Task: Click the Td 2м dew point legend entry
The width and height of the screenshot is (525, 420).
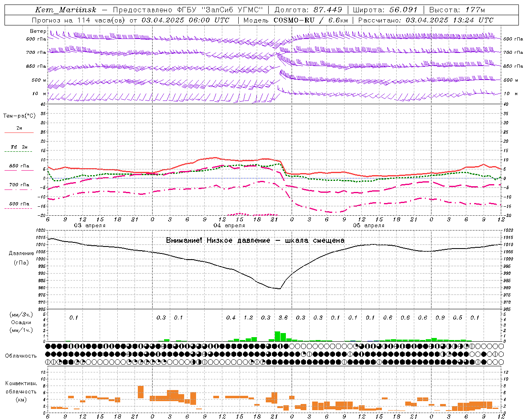Action: click(19, 147)
